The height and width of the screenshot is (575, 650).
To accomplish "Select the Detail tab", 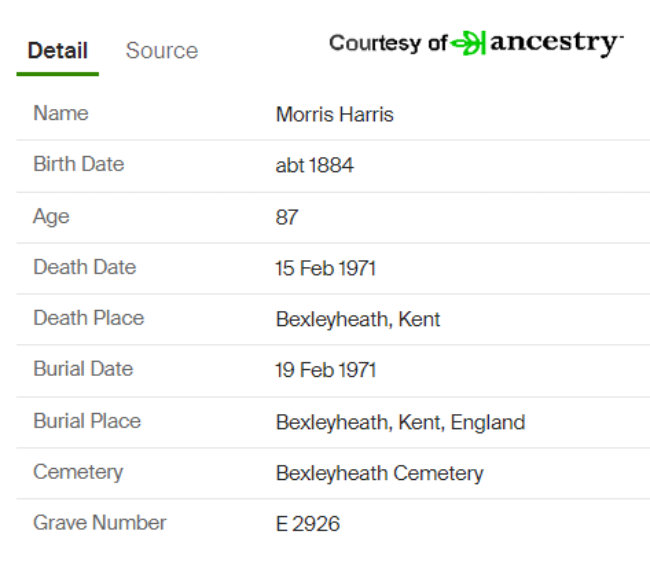I will 58,51.
